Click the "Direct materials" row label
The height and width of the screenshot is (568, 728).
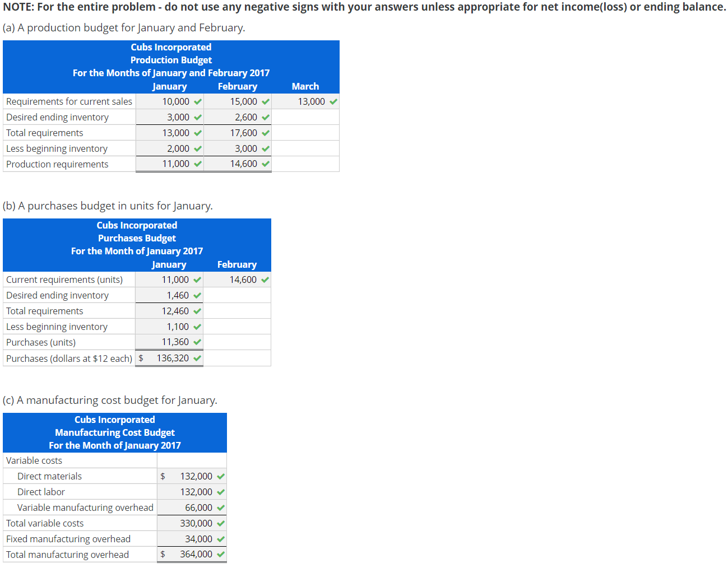(x=49, y=476)
